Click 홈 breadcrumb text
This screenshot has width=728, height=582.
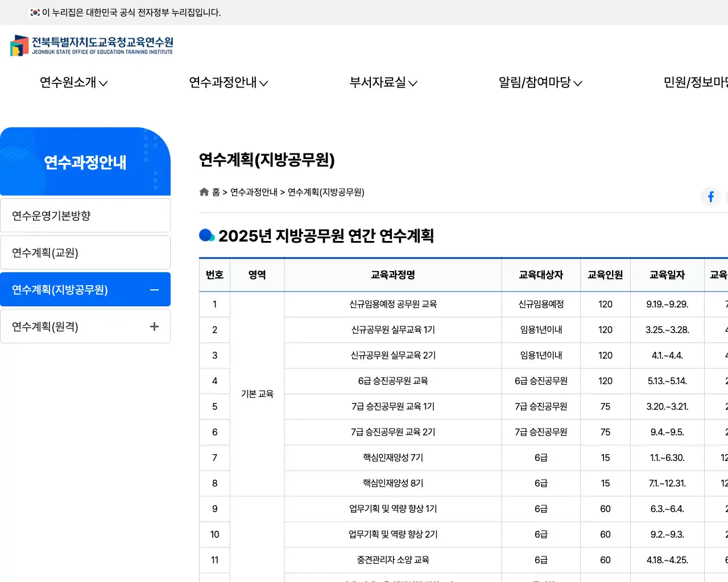(216, 192)
